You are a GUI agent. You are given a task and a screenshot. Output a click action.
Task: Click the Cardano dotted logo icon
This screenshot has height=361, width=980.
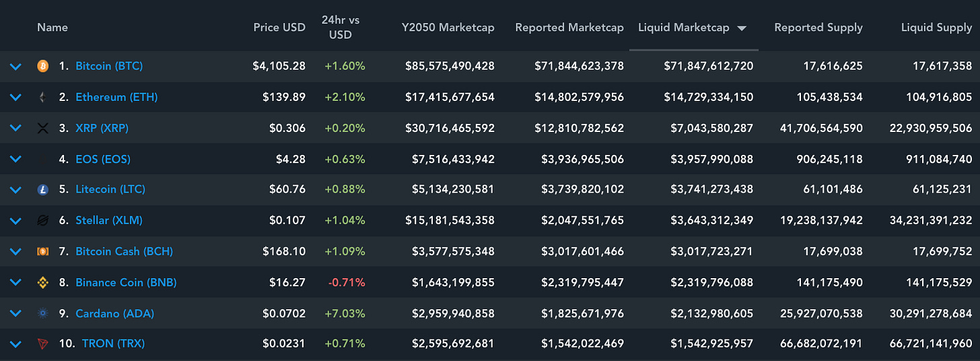point(43,313)
